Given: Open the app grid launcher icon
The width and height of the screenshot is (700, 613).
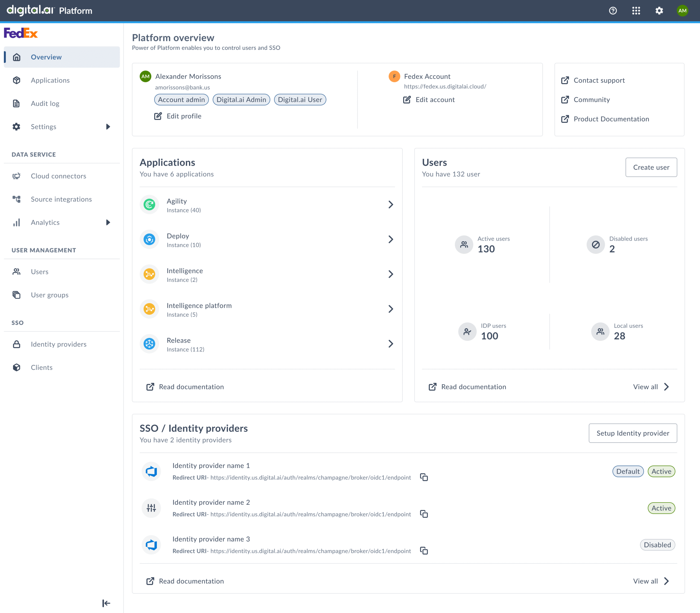Looking at the screenshot, I should coord(636,11).
